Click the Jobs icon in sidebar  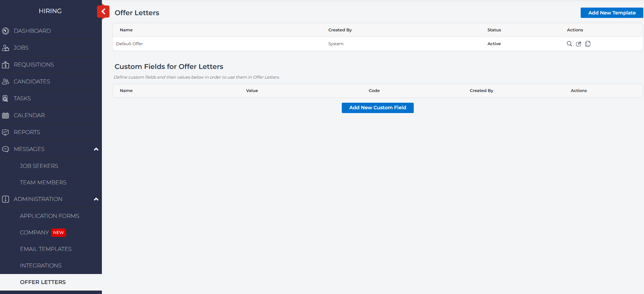point(6,48)
